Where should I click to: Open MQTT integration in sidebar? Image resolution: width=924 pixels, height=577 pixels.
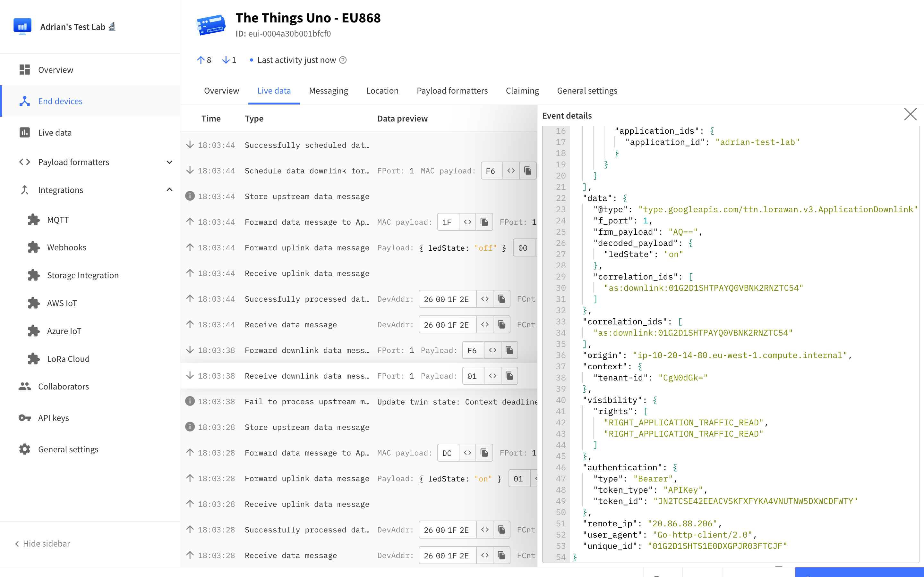click(58, 220)
